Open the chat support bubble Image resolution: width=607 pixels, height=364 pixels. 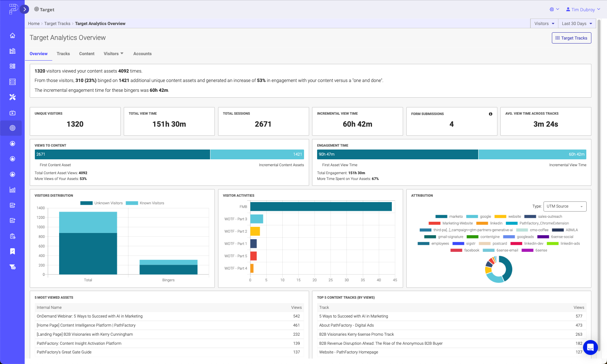590,348
